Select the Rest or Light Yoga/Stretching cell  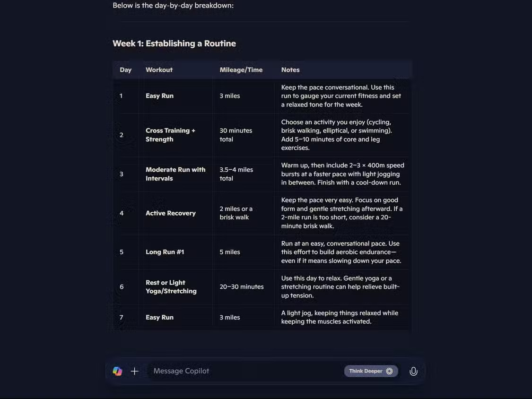pos(171,287)
